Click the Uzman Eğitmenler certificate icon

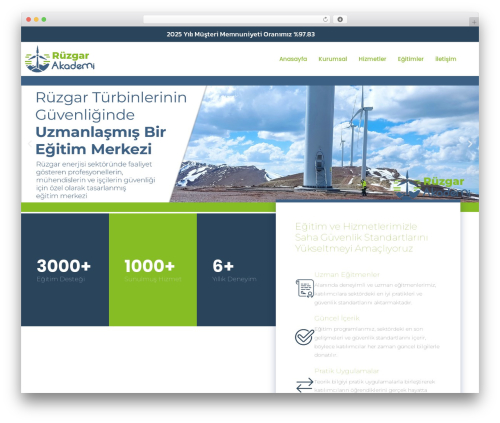coord(304,288)
